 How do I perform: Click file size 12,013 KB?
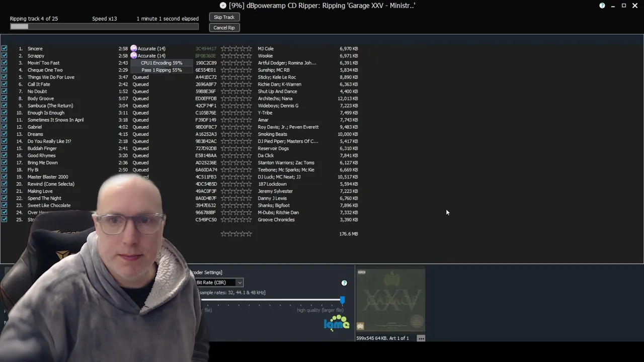tap(348, 99)
